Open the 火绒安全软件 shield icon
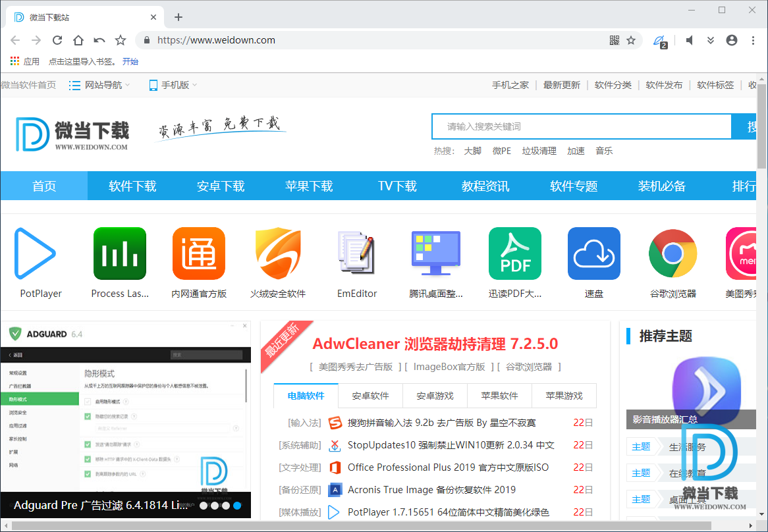Viewport: 768px width, 532px height. point(278,253)
